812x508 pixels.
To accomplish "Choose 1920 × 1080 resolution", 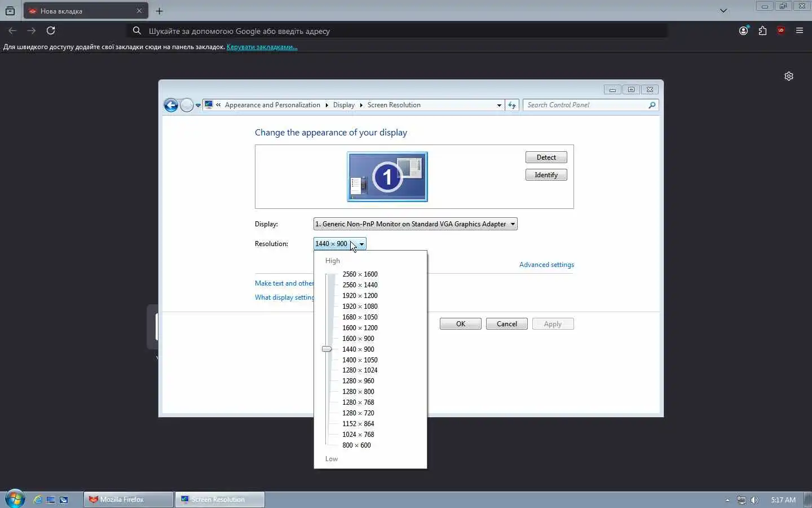I will (x=360, y=306).
